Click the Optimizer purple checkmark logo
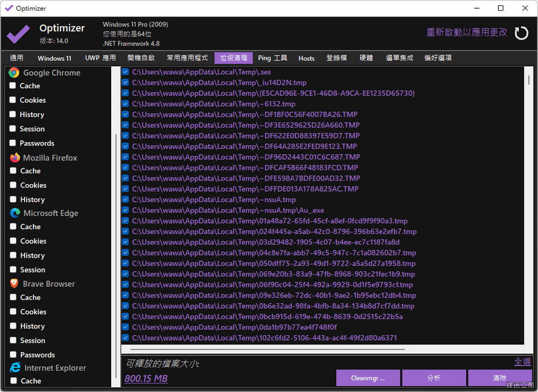This screenshot has width=538, height=392. [x=19, y=33]
